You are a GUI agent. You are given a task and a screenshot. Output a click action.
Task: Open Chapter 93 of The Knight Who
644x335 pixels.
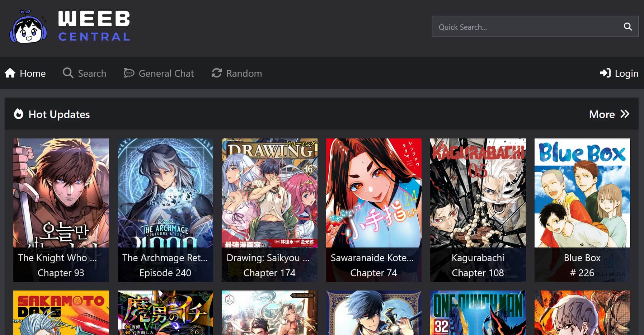coord(61,273)
